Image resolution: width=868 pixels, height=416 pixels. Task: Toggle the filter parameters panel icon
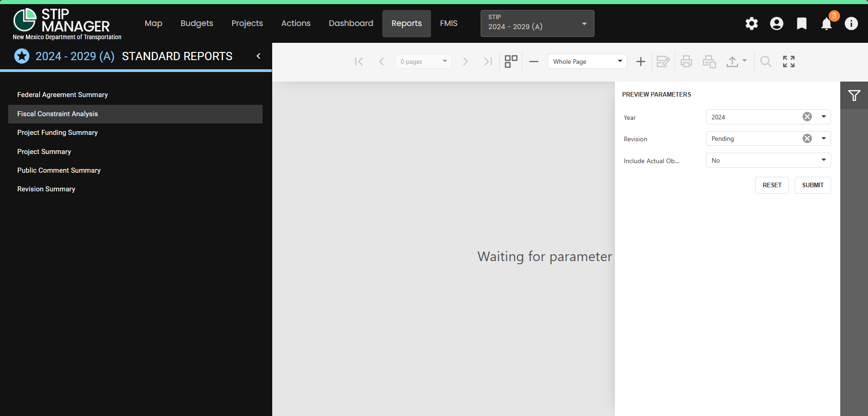(x=854, y=95)
